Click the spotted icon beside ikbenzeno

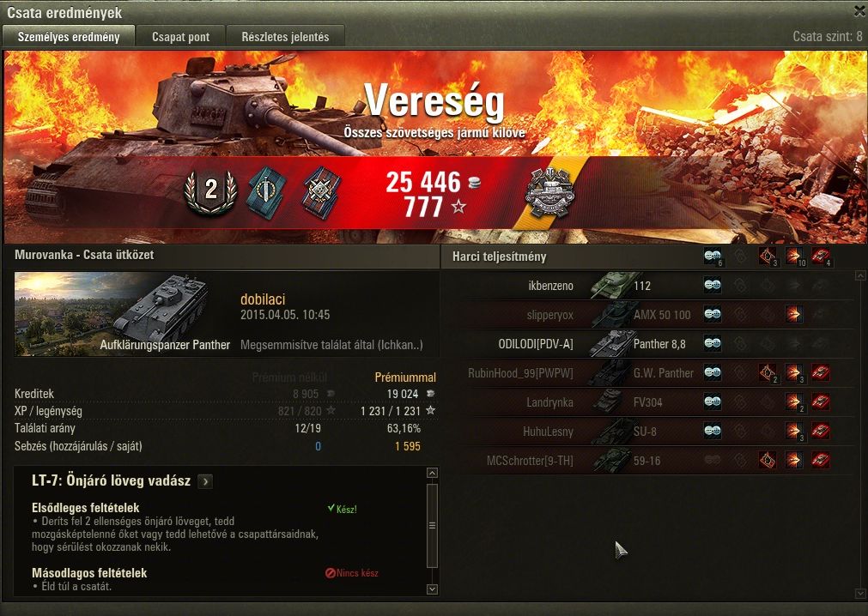tap(713, 286)
